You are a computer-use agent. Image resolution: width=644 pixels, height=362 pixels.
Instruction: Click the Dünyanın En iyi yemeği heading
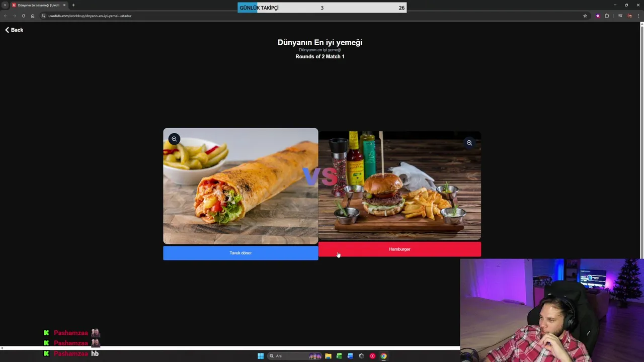(x=320, y=42)
